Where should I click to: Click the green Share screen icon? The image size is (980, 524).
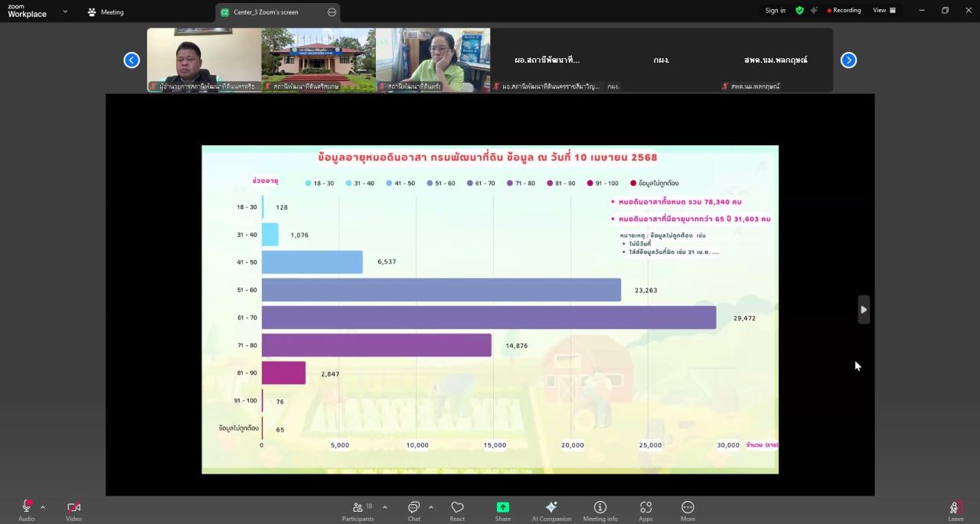point(502,507)
